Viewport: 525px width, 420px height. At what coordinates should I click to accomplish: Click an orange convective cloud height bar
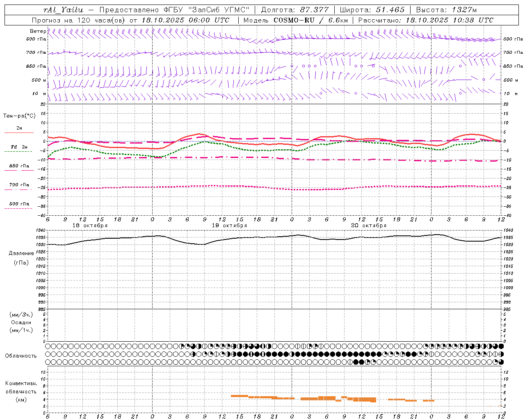click(240, 396)
